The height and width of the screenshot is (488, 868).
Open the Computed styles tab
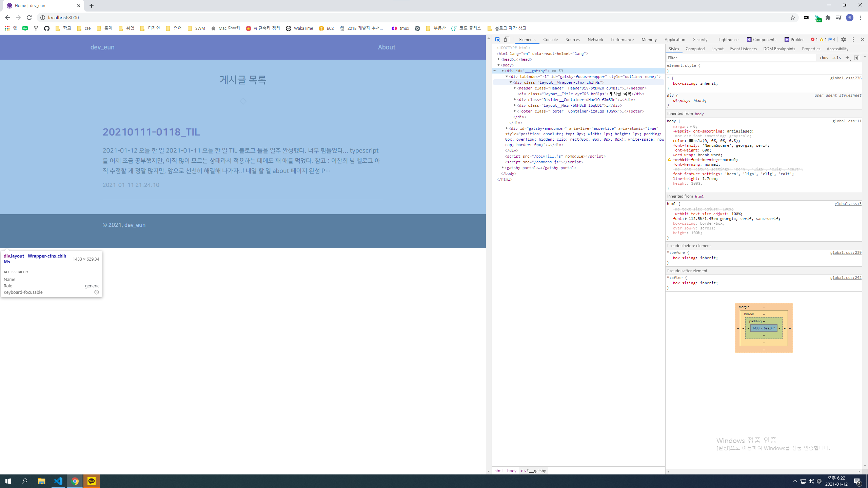695,49
